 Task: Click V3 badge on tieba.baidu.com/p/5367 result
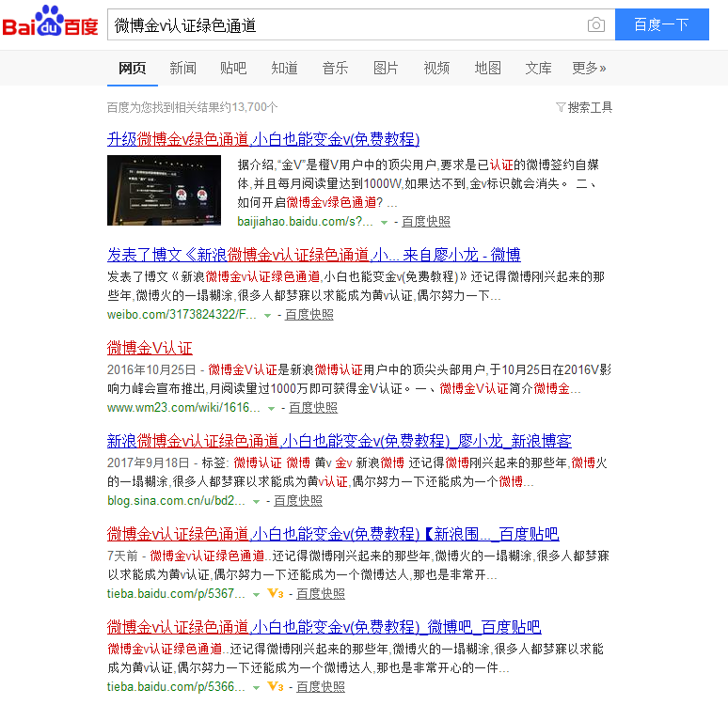pyautogui.click(x=276, y=594)
